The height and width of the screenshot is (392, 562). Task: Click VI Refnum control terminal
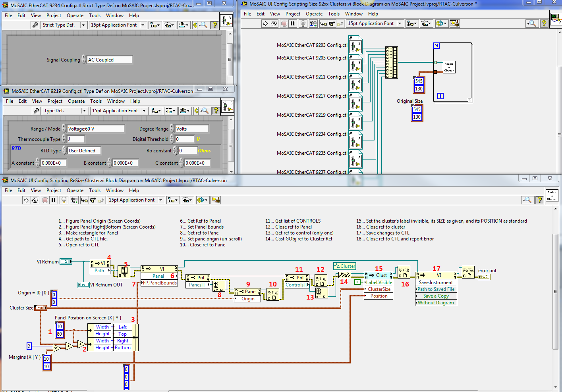click(x=66, y=261)
